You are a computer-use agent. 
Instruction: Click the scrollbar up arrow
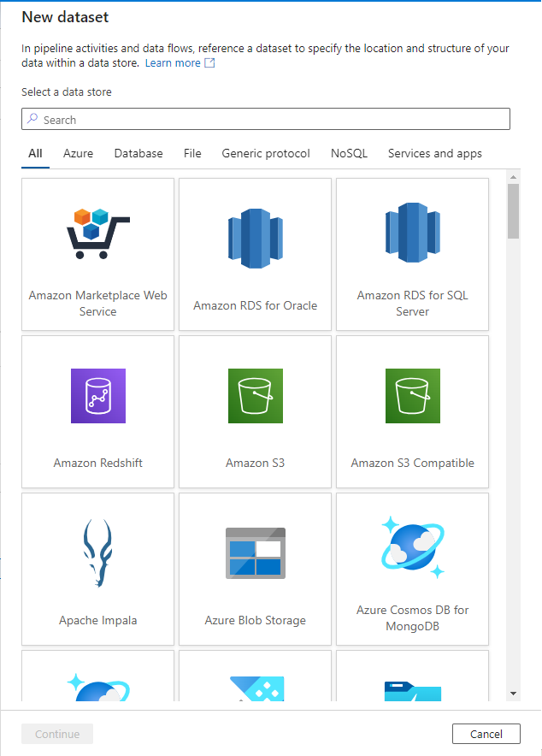pyautogui.click(x=513, y=177)
